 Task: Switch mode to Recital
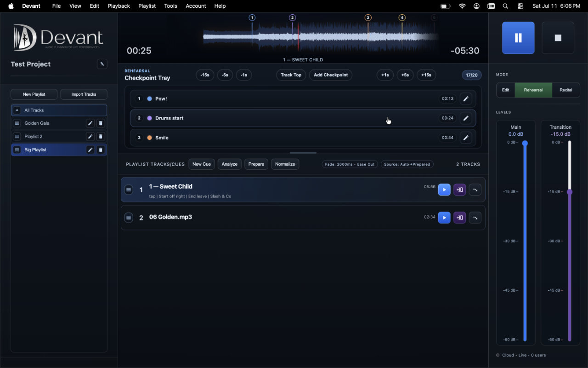click(566, 90)
